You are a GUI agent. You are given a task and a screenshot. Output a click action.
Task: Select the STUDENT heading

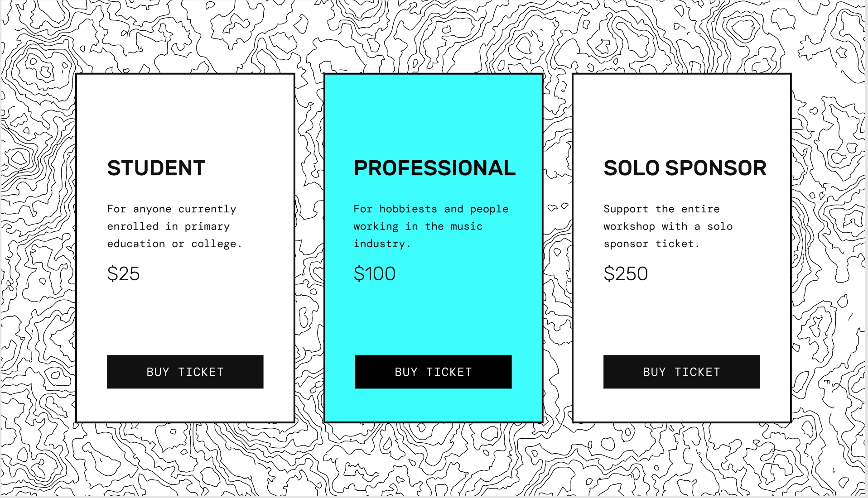tap(156, 168)
